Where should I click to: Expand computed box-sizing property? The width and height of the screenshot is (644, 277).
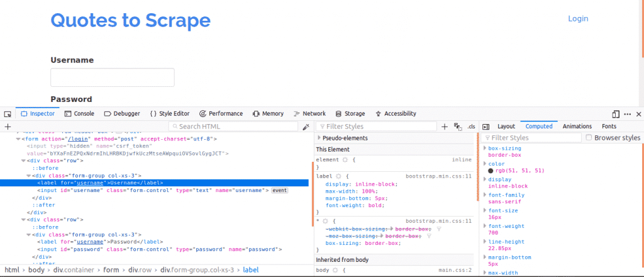485,149
